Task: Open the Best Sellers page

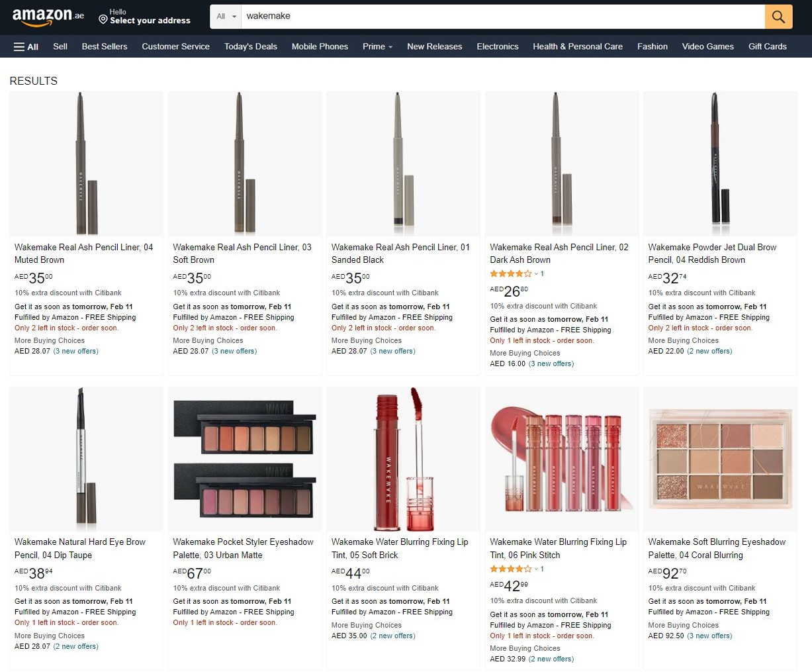Action: tap(105, 46)
